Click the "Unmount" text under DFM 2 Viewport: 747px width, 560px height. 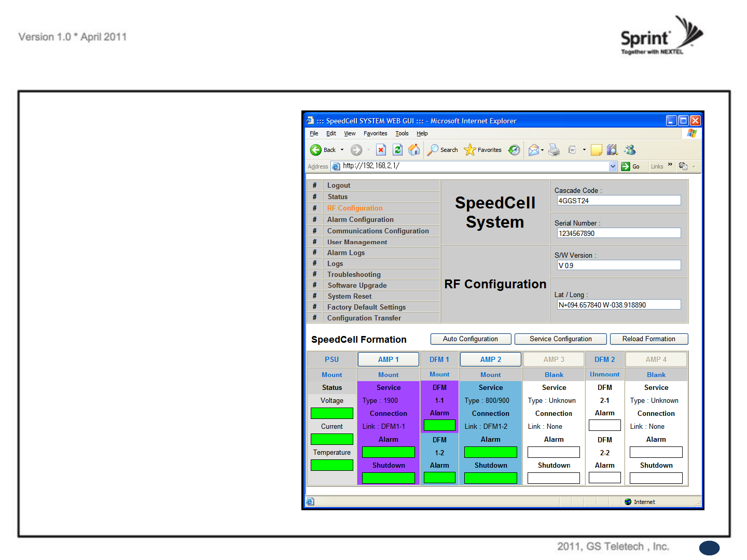tap(605, 374)
